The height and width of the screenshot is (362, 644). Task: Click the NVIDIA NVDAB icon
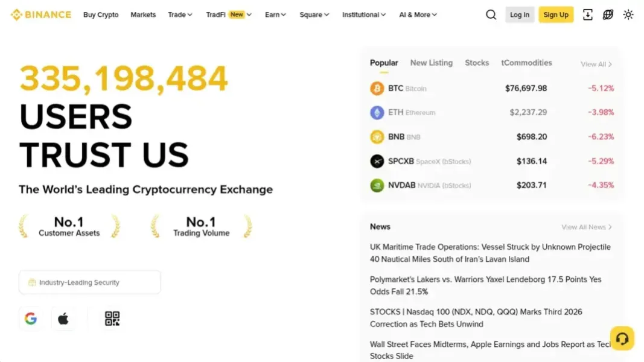377,185
